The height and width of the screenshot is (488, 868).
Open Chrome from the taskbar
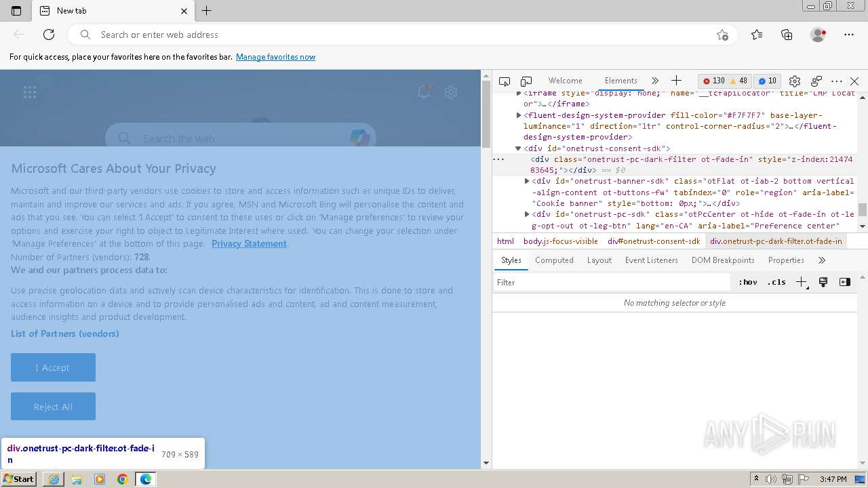123,479
